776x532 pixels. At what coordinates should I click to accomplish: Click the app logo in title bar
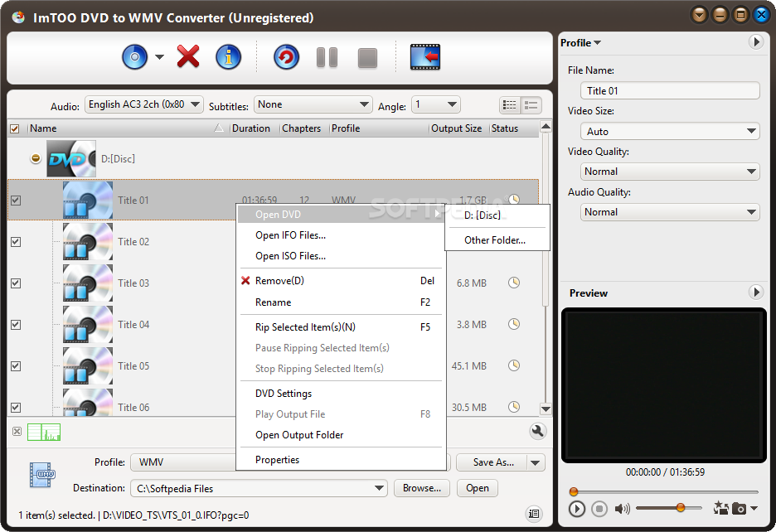tap(18, 17)
